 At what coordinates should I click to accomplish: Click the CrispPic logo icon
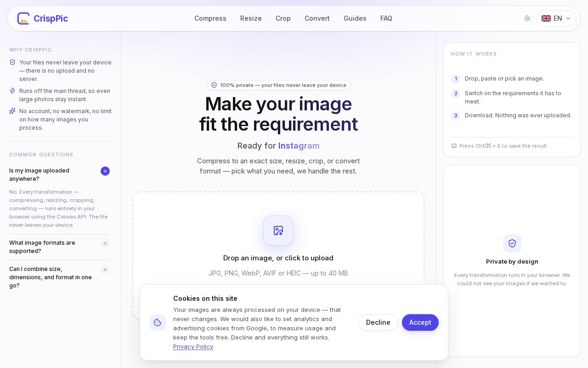(x=23, y=18)
